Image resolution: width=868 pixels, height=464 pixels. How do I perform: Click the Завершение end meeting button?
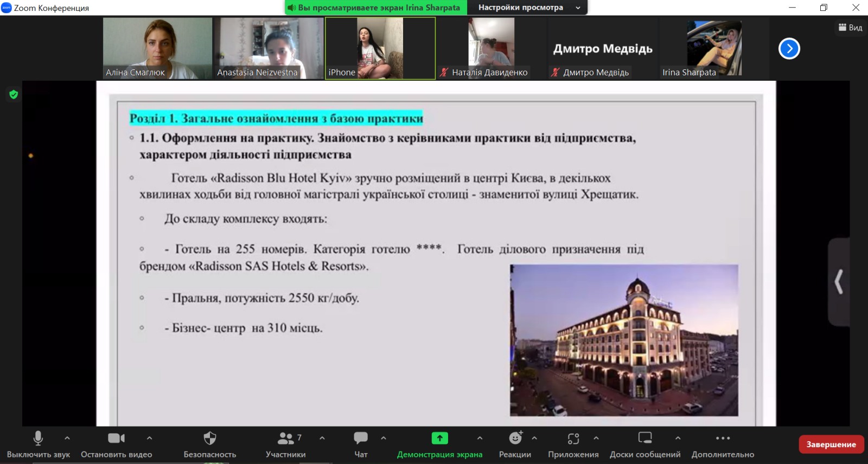(831, 444)
